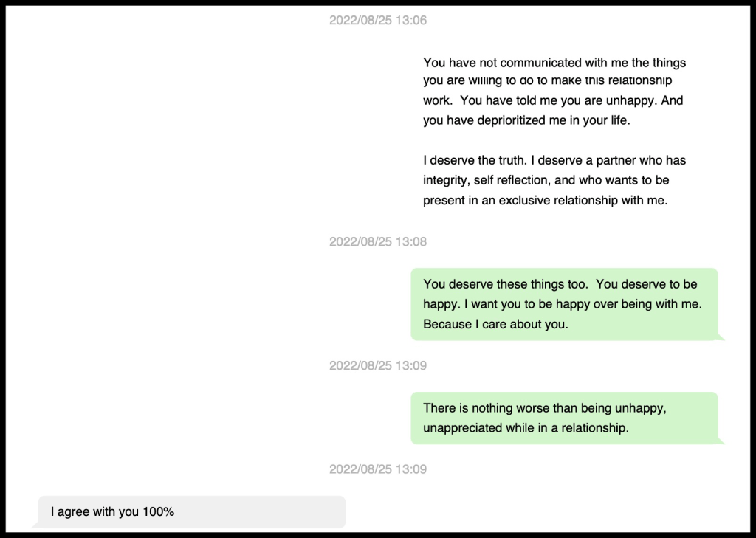This screenshot has height=538, width=756.
Task: Select the 'I agree with you 100%' bubble
Action: [x=191, y=511]
